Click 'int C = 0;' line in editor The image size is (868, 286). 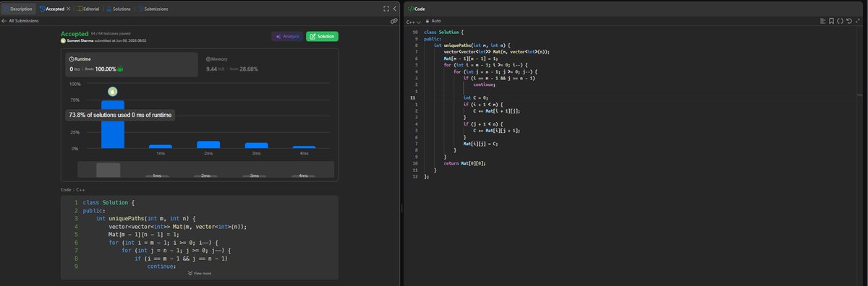point(476,97)
